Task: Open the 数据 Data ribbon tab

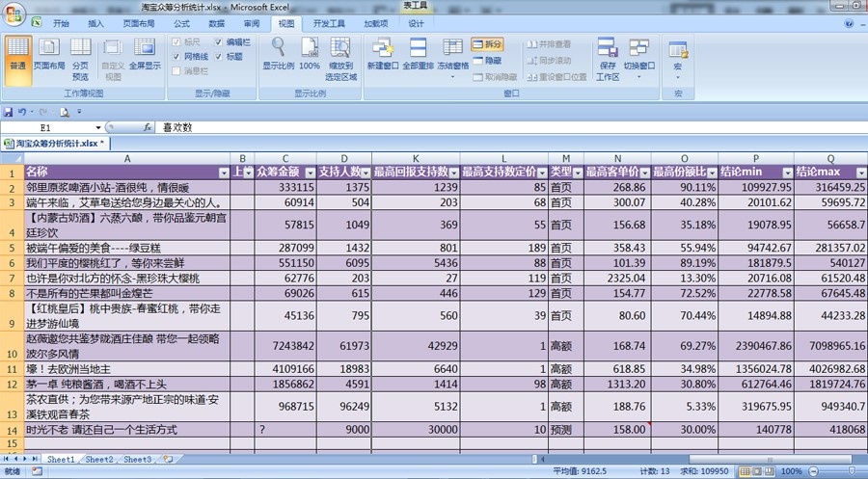Action: coord(216,23)
